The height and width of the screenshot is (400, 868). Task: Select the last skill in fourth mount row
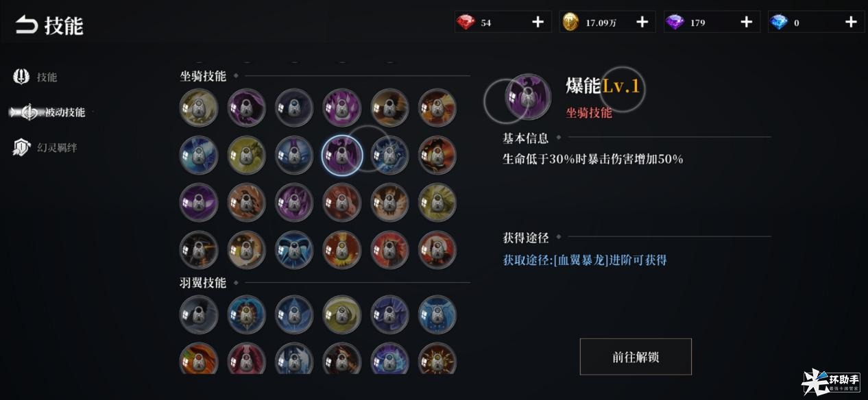[x=437, y=250]
